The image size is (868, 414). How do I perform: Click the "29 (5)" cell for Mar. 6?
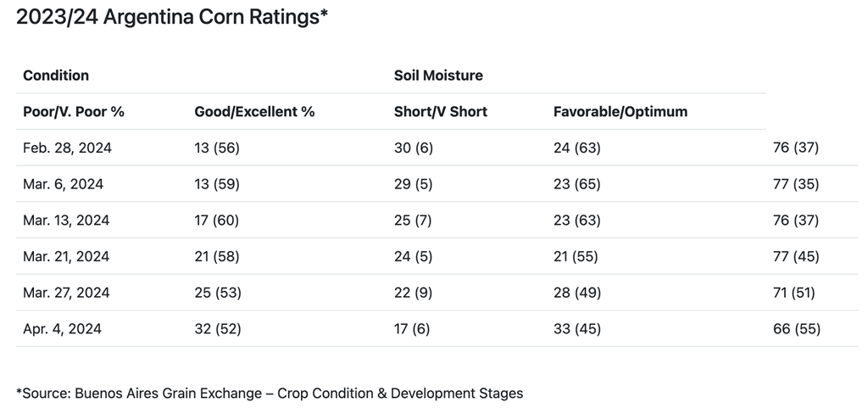pyautogui.click(x=414, y=184)
